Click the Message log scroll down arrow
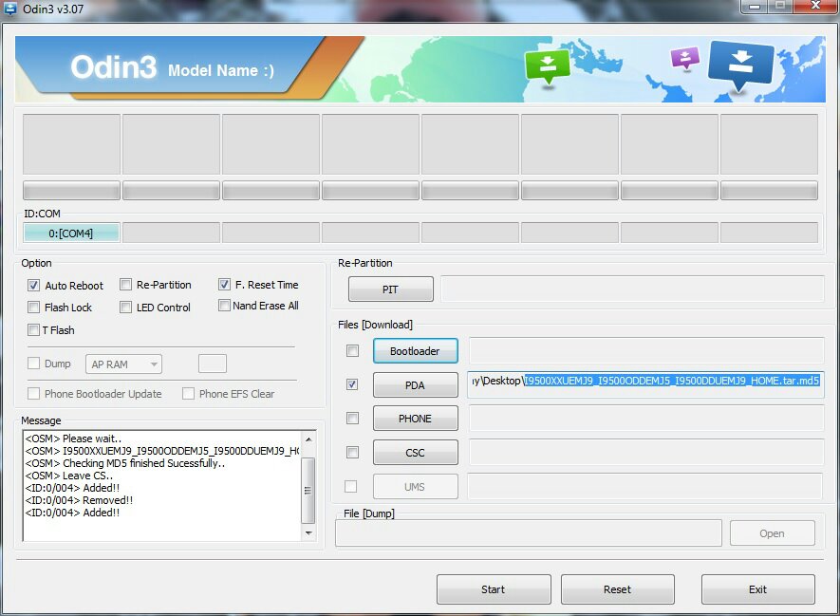The width and height of the screenshot is (840, 616). pos(308,533)
